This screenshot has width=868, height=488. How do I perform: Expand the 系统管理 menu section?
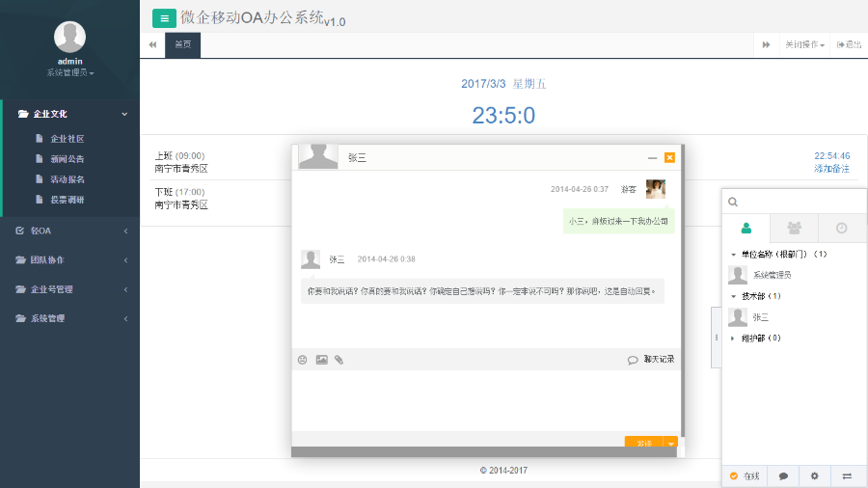point(69,318)
